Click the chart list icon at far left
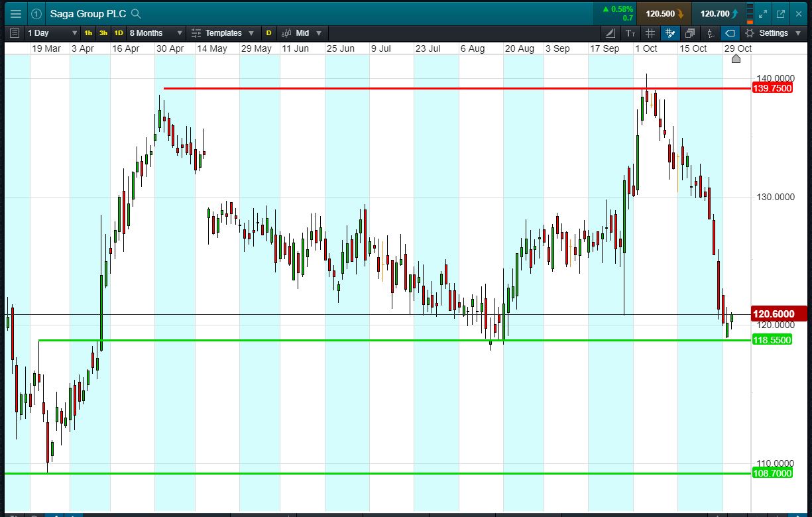 tap(14, 33)
